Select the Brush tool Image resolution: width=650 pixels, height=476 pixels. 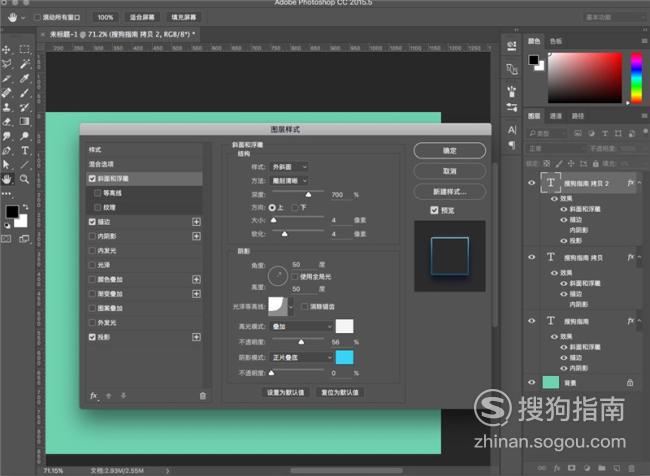pos(24,93)
